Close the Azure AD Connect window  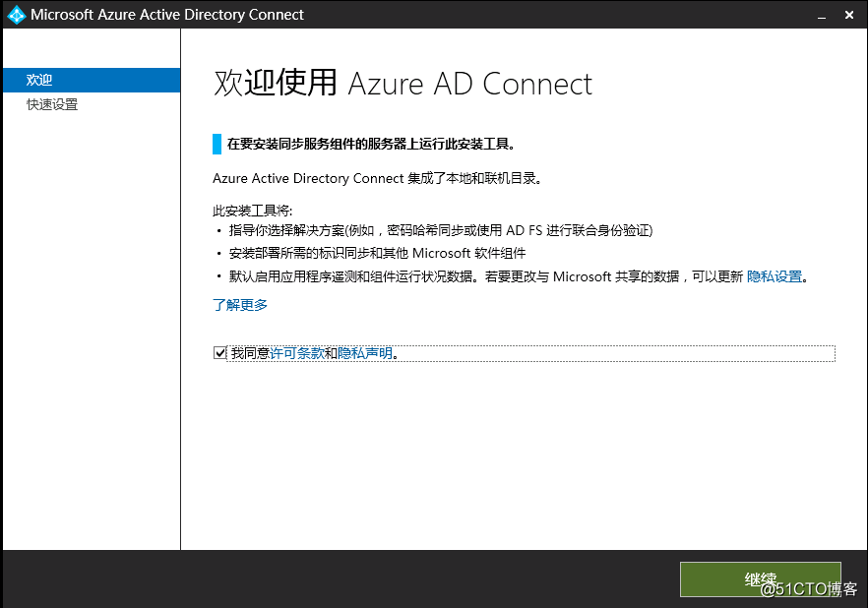[x=849, y=15]
